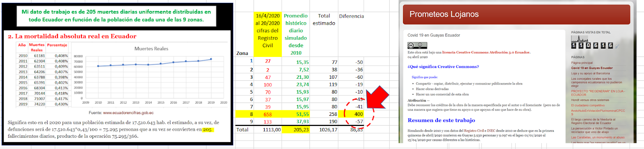
Task: Open Los concejales rurales sidebar page
Action: (x=597, y=82)
